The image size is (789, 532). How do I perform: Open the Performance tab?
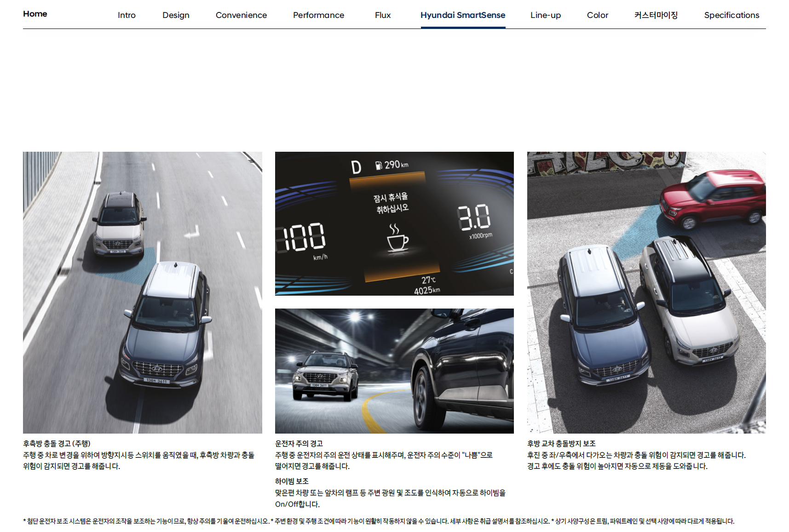point(318,15)
